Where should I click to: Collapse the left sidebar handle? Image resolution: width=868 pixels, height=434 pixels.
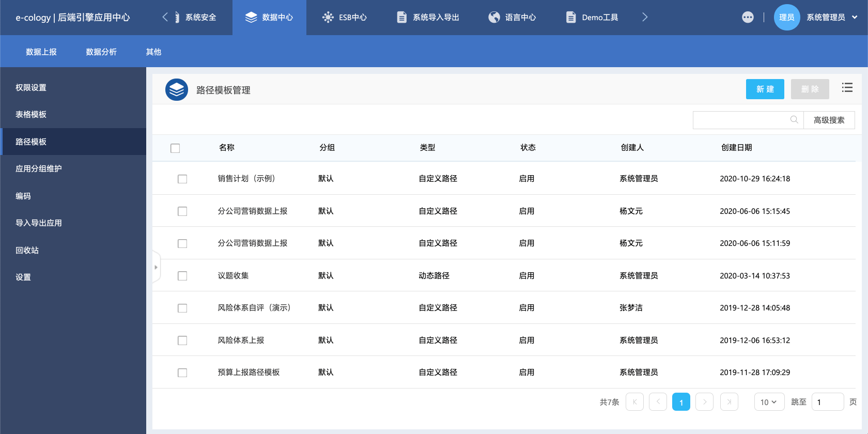156,267
